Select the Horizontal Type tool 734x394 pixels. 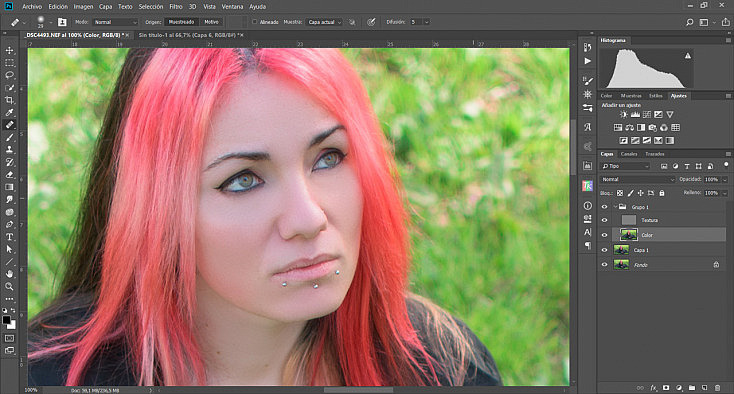tap(9, 237)
